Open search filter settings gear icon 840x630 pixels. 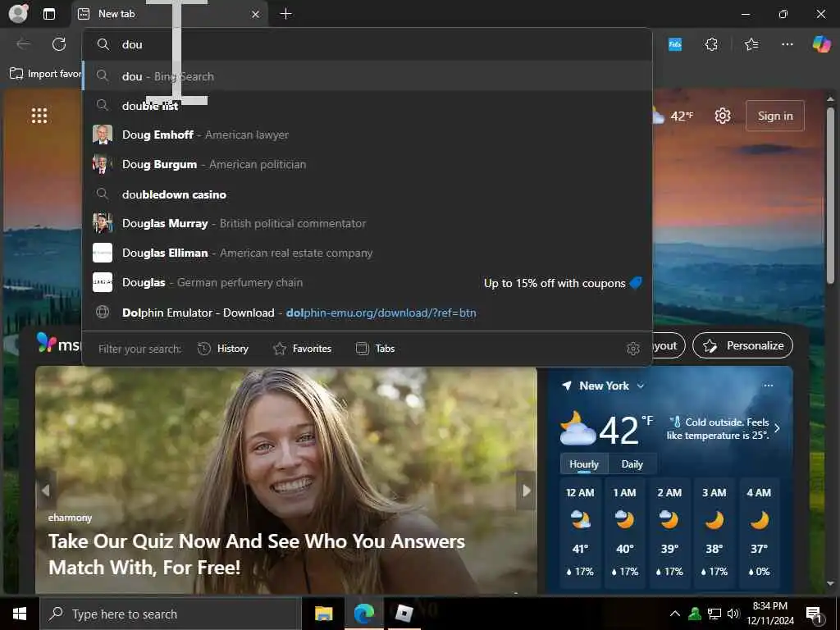coord(633,349)
